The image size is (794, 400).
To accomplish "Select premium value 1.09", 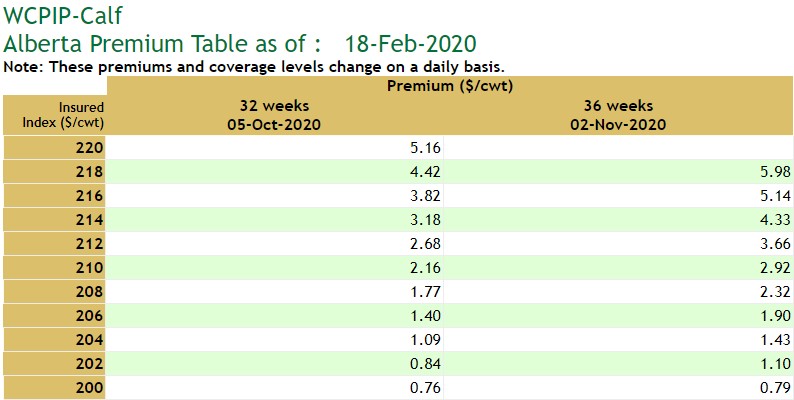I will [x=424, y=340].
